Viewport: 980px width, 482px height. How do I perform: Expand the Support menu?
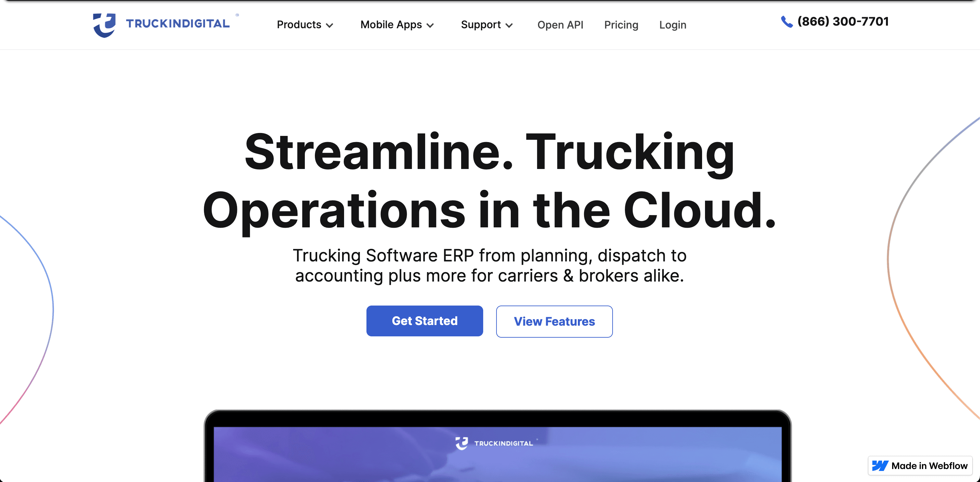click(x=481, y=25)
